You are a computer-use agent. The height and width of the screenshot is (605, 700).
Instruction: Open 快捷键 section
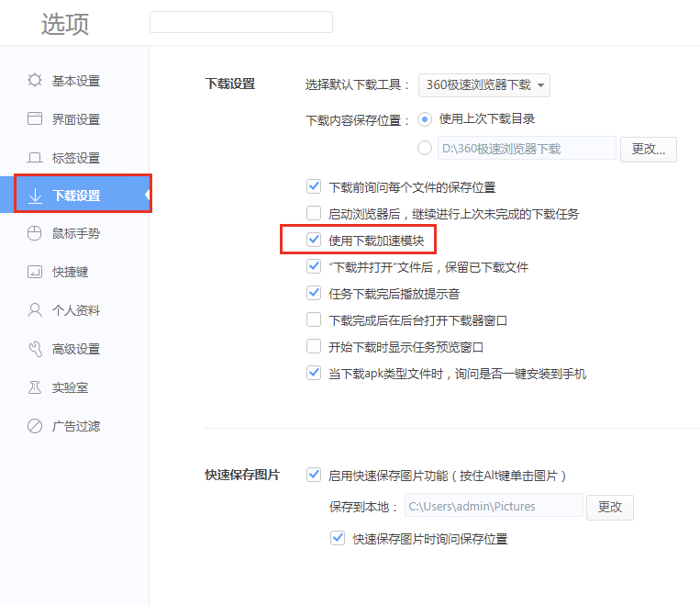click(70, 272)
